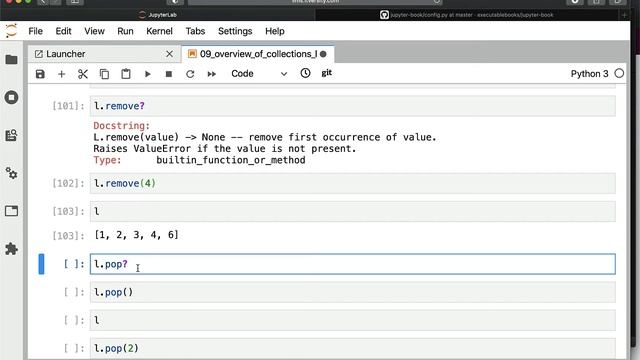
Task: Click into cell 103 input containing l
Action: [353, 211]
